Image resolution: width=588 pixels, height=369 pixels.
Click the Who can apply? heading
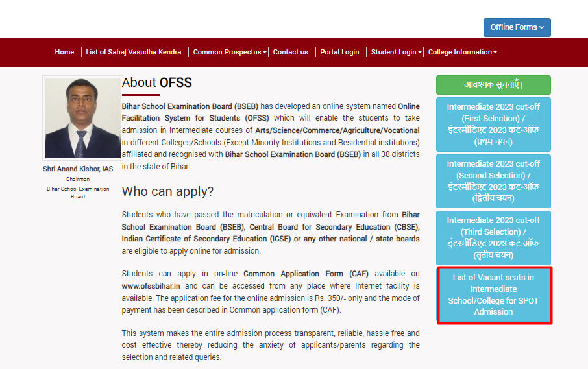click(167, 191)
